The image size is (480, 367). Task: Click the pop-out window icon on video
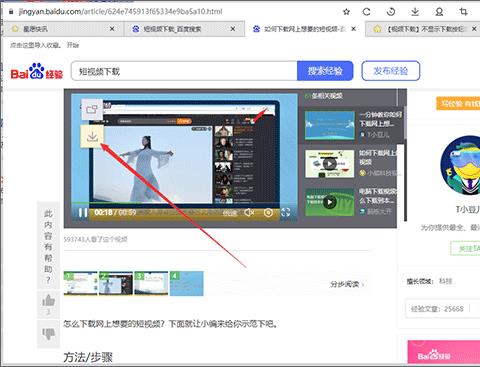click(92, 109)
